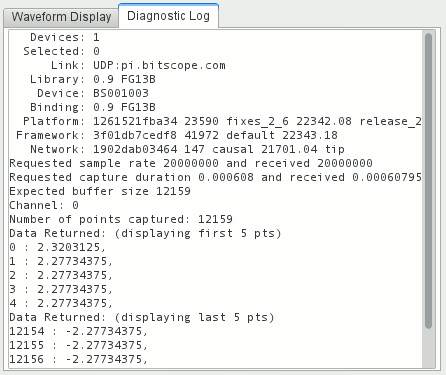Click the first 5 pts header line
The image size is (446, 375).
click(x=145, y=233)
